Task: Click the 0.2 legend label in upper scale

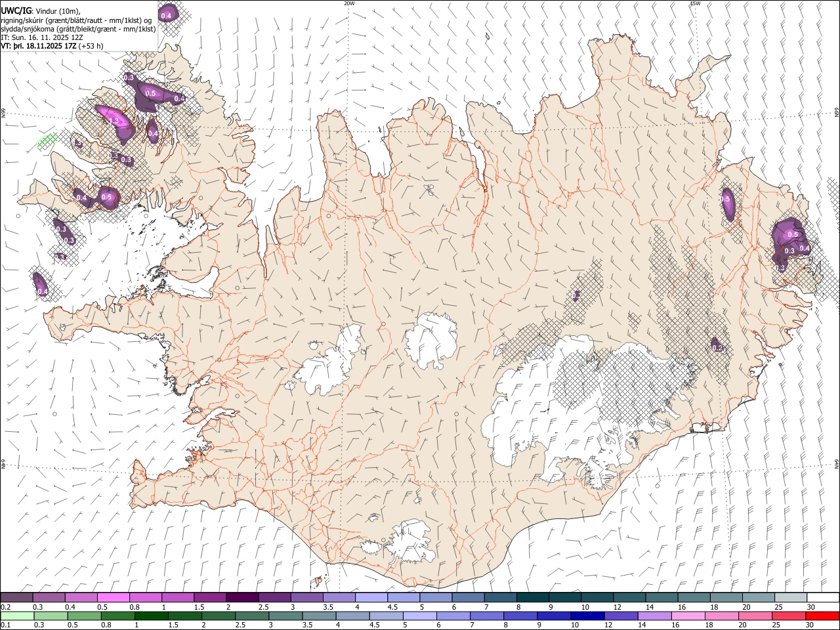Action: tap(6, 607)
